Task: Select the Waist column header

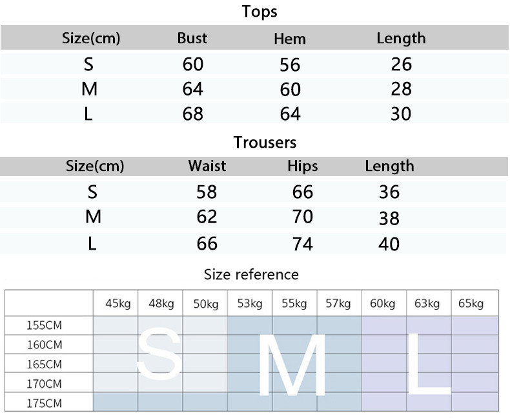Action: tap(207, 166)
